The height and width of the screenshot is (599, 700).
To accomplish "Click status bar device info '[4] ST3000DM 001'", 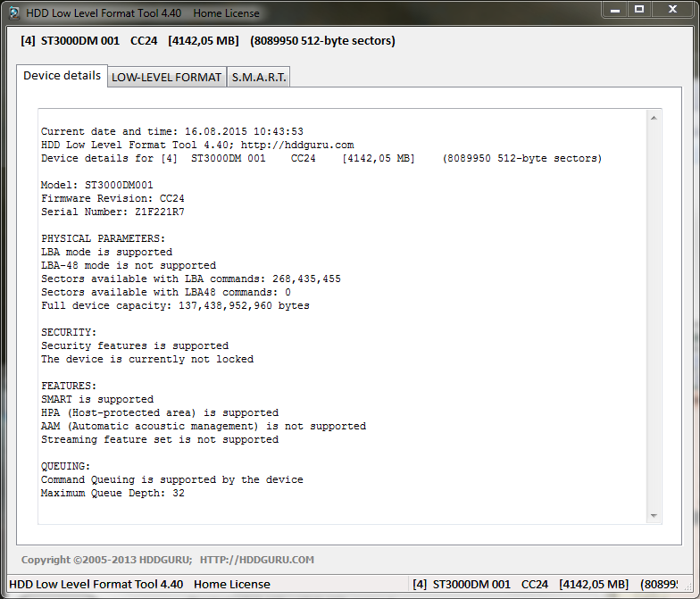I will click(461, 584).
